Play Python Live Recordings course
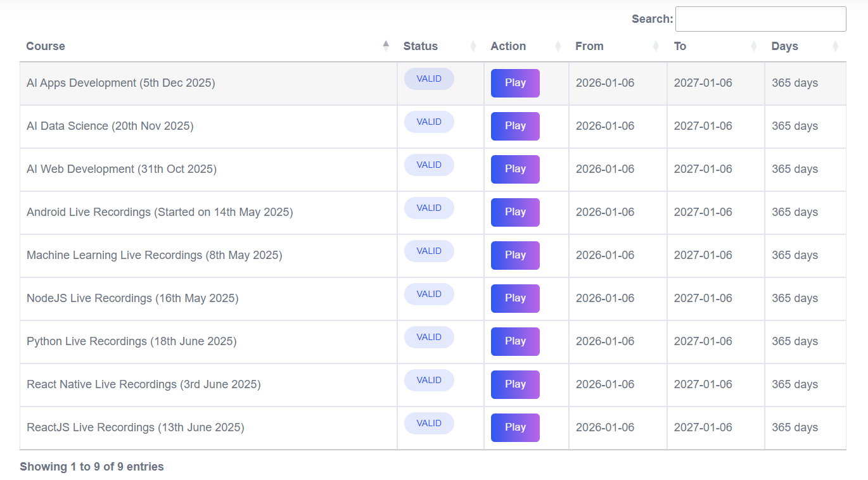 point(515,341)
